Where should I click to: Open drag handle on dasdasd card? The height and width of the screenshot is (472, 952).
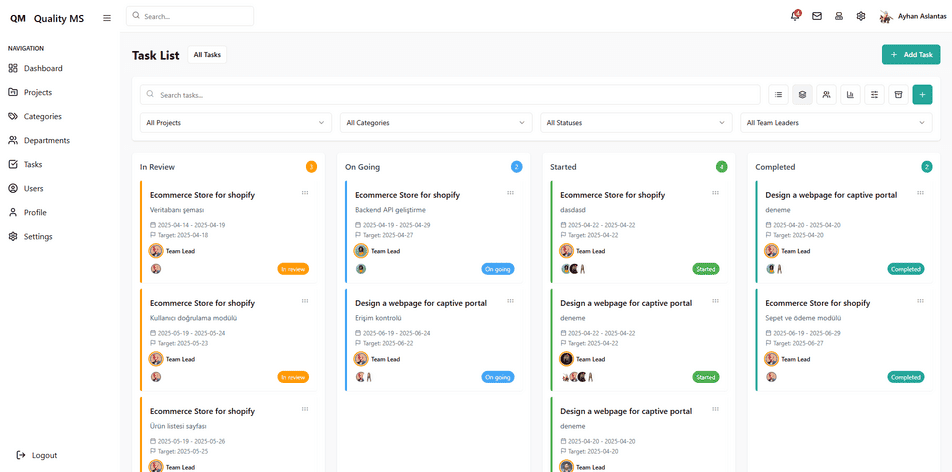(x=716, y=193)
